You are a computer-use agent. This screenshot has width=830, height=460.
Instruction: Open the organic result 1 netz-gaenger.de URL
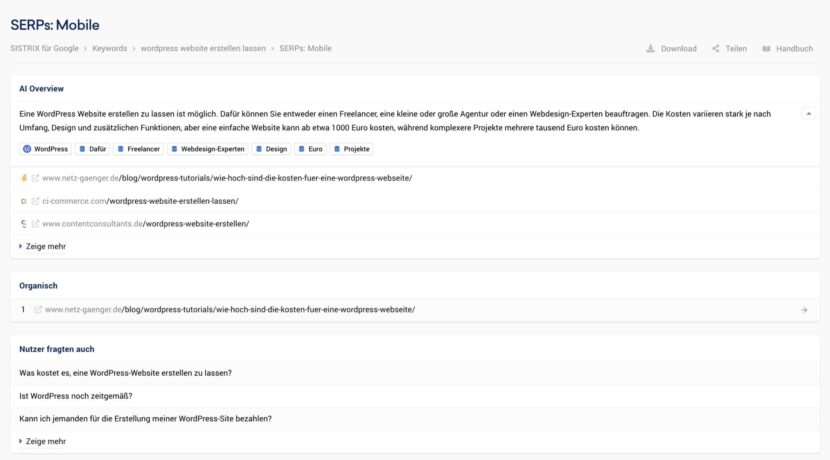[x=230, y=310]
